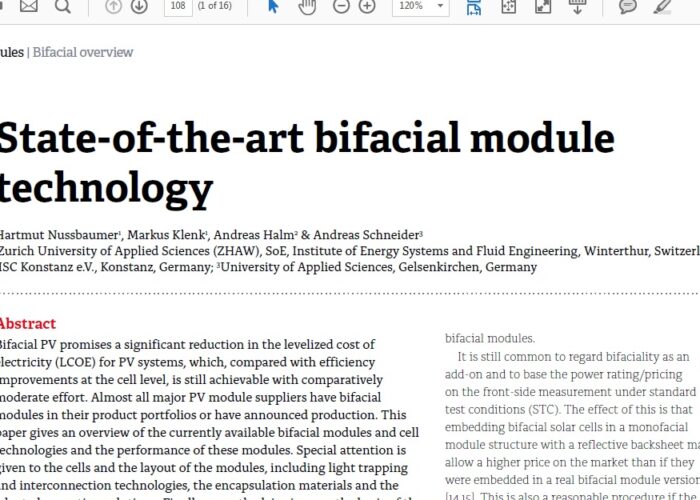The image size is (700, 500).
Task: Go to next page with down arrow
Action: pos(139,6)
